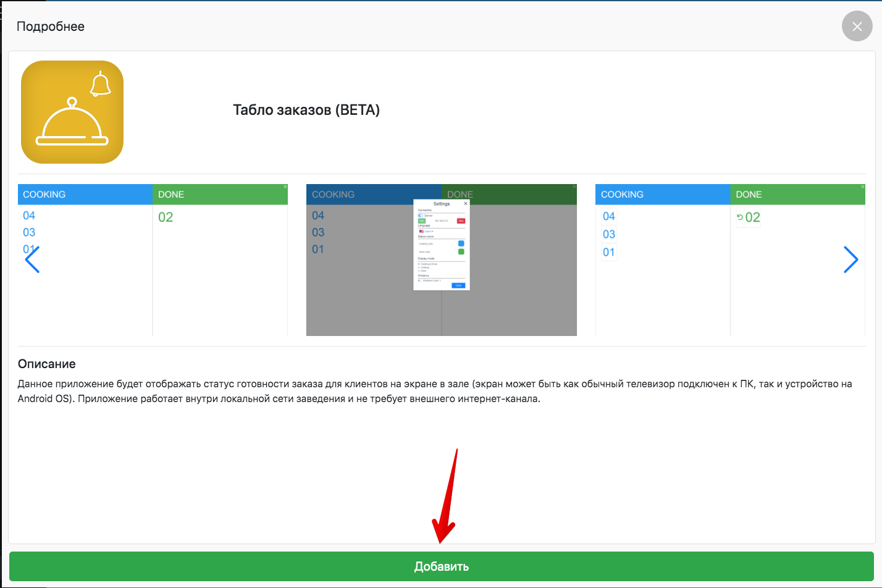Advance the carousel with right chevron

coord(850,259)
